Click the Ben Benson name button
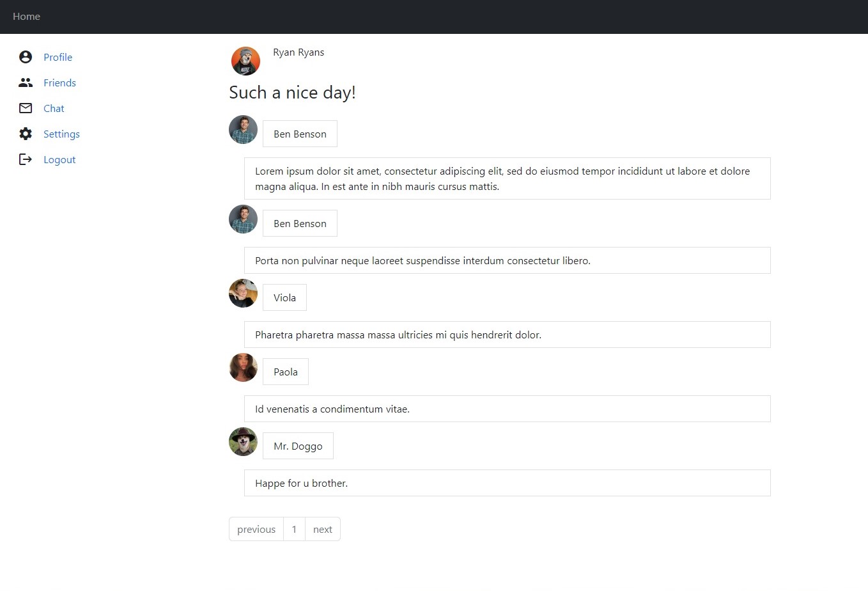 coord(299,134)
